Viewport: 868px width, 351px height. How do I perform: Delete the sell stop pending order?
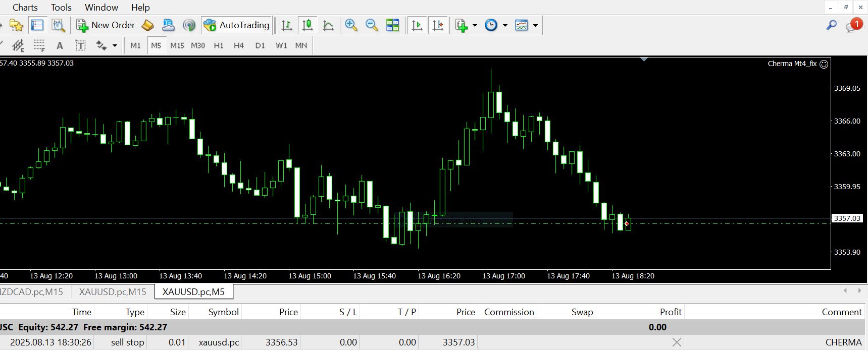[x=677, y=342]
